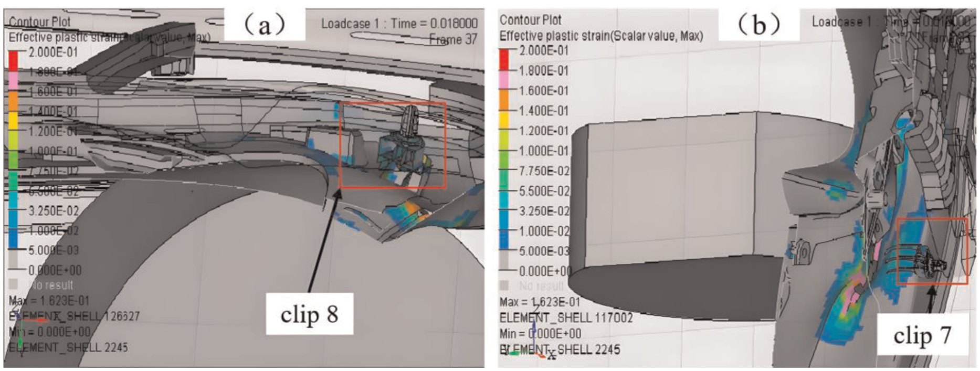Click the yellow legend swatch in panel (b)

[504, 121]
